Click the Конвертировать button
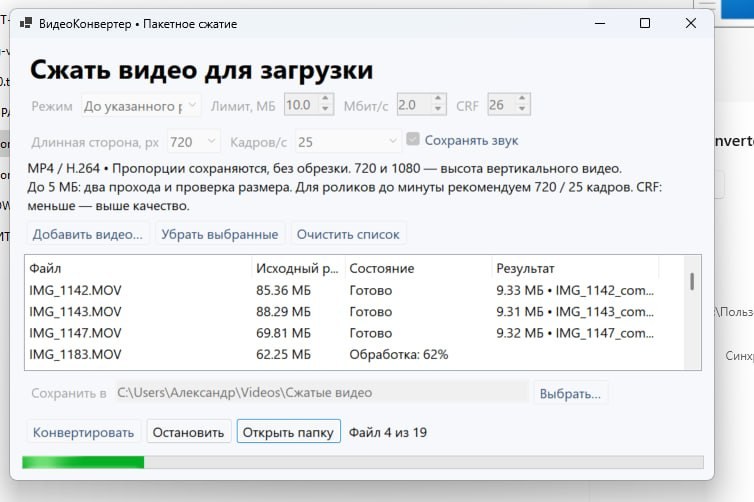754x502 pixels. tap(83, 432)
